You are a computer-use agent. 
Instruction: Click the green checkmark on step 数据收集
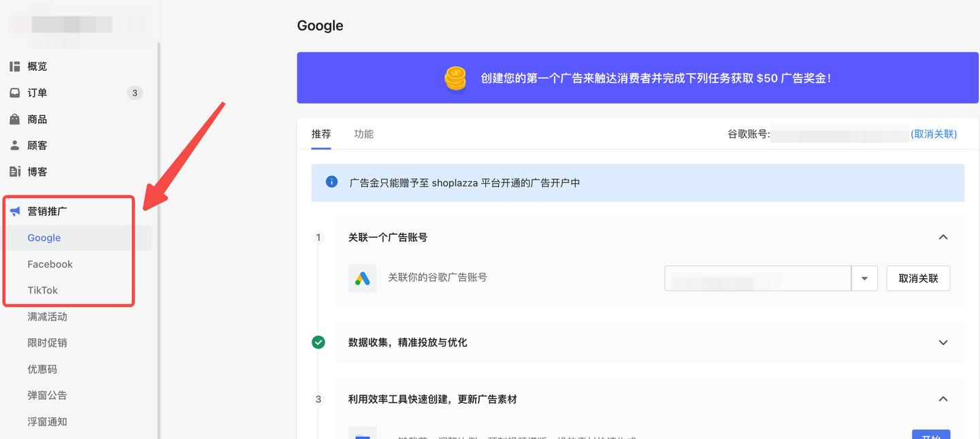[x=318, y=342]
